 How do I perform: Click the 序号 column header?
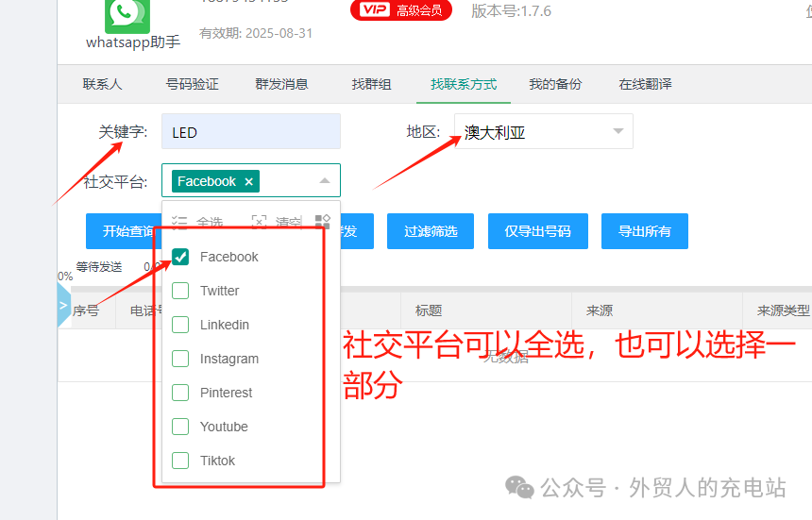pos(86,310)
